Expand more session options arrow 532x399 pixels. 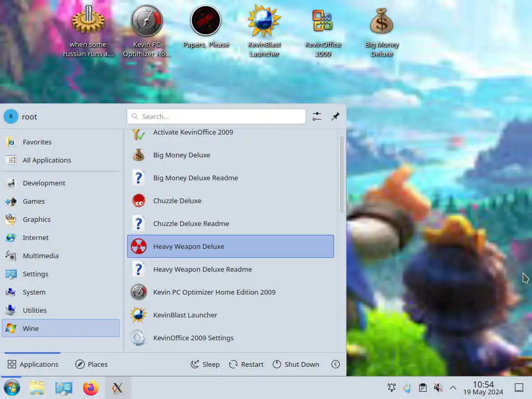[x=335, y=364]
